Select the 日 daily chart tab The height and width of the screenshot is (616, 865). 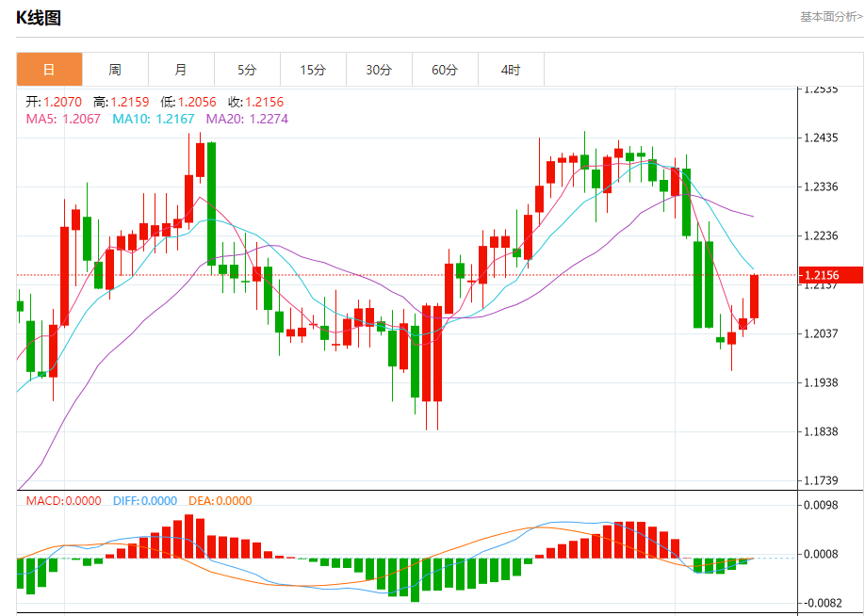click(49, 70)
